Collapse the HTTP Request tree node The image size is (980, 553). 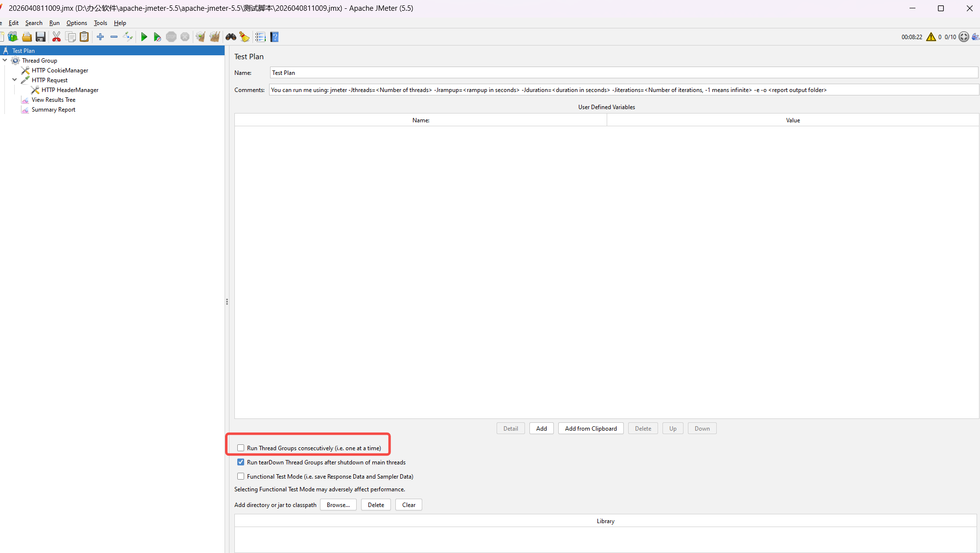point(15,80)
